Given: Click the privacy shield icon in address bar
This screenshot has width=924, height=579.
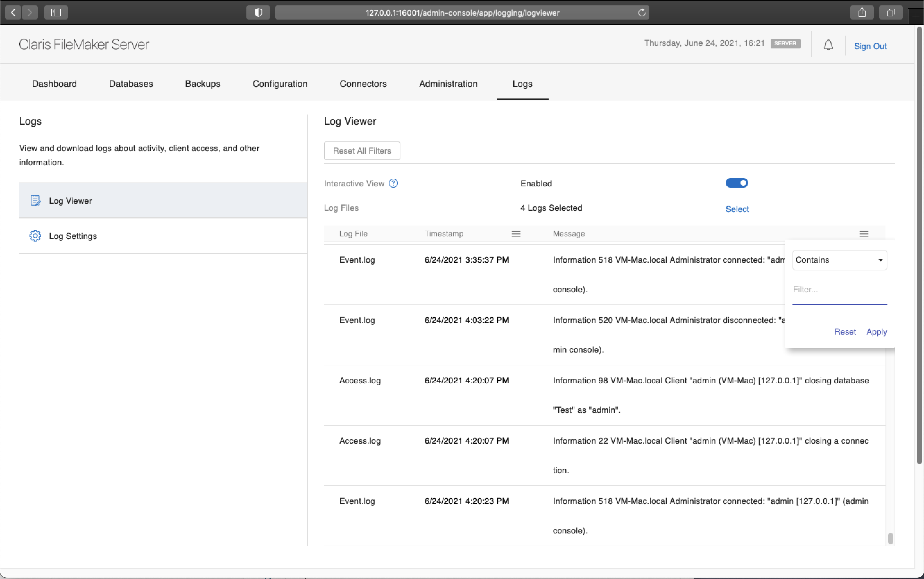Looking at the screenshot, I should click(257, 12).
